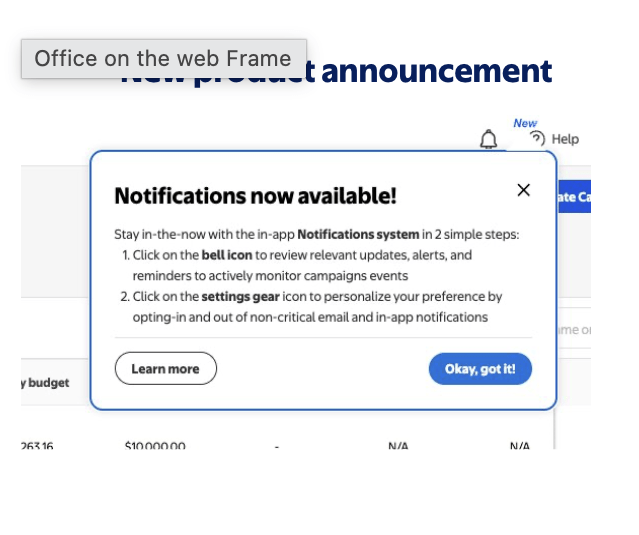Viewport: 639px width, 535px height.
Task: Click the vertical scrollbar beside the table
Action: [555, 428]
